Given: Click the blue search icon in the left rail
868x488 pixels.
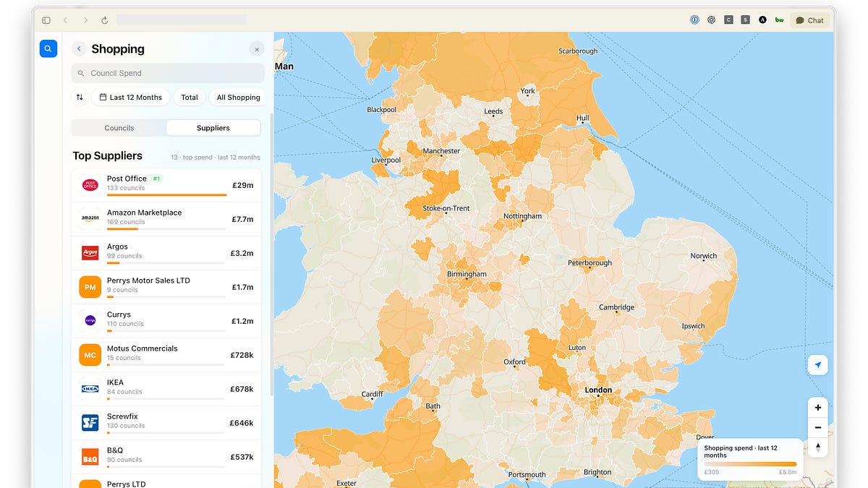Looking at the screenshot, I should click(x=48, y=49).
